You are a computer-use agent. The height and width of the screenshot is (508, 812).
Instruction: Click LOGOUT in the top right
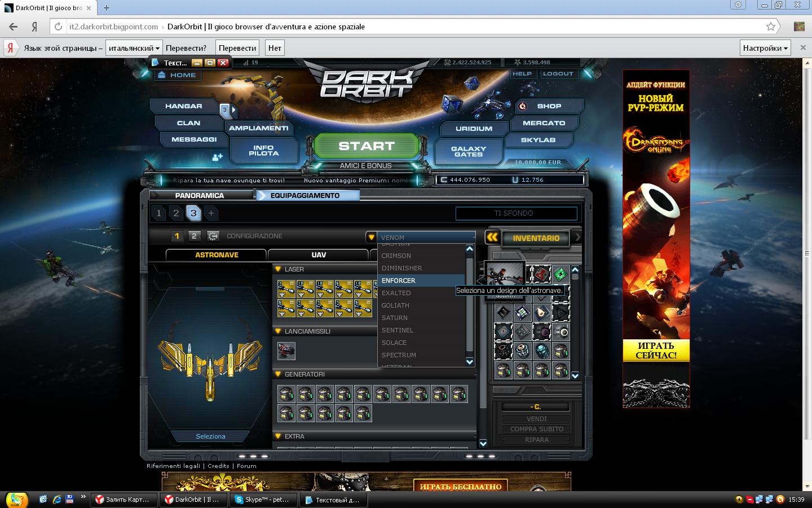[558, 74]
